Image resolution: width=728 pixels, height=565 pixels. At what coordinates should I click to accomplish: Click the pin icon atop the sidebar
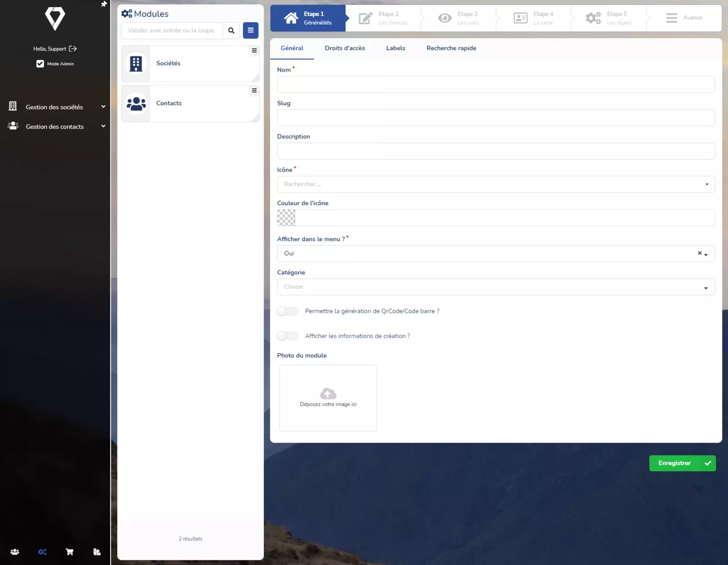pos(104,4)
